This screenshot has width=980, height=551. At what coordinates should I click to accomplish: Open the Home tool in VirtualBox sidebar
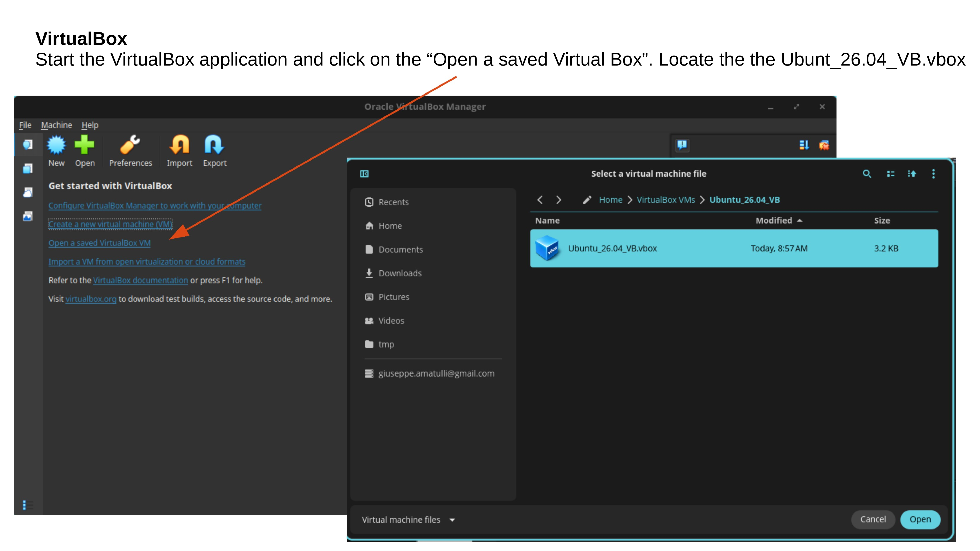click(28, 144)
